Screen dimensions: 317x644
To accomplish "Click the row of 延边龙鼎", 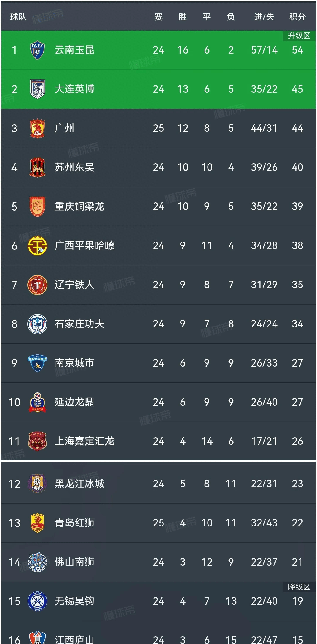I will (x=158, y=403).
